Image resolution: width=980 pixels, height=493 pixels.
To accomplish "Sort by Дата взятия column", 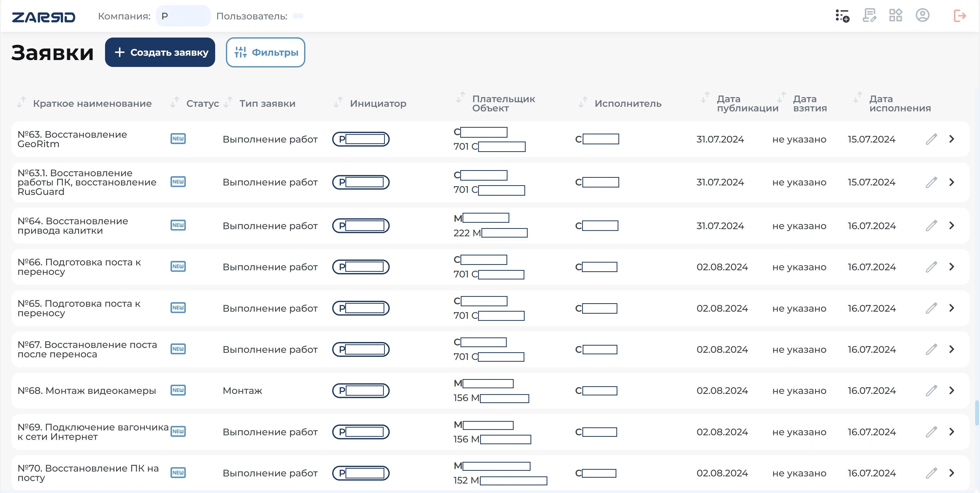I will pos(781,98).
